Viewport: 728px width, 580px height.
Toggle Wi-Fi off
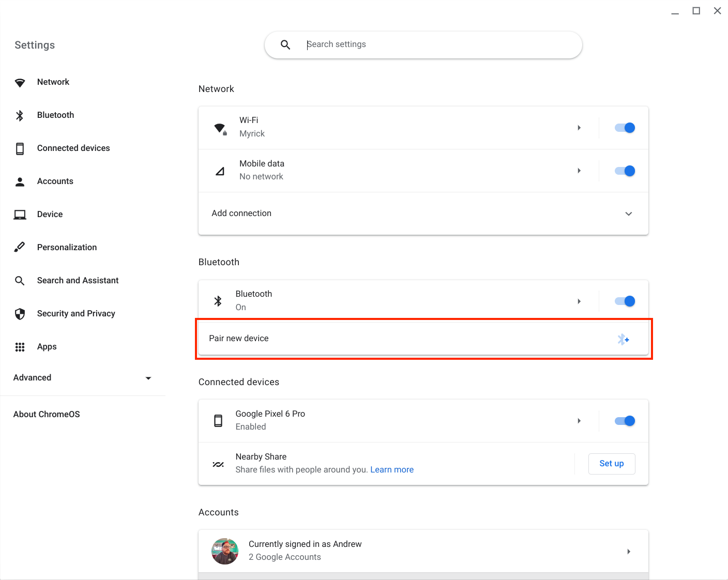pos(624,127)
